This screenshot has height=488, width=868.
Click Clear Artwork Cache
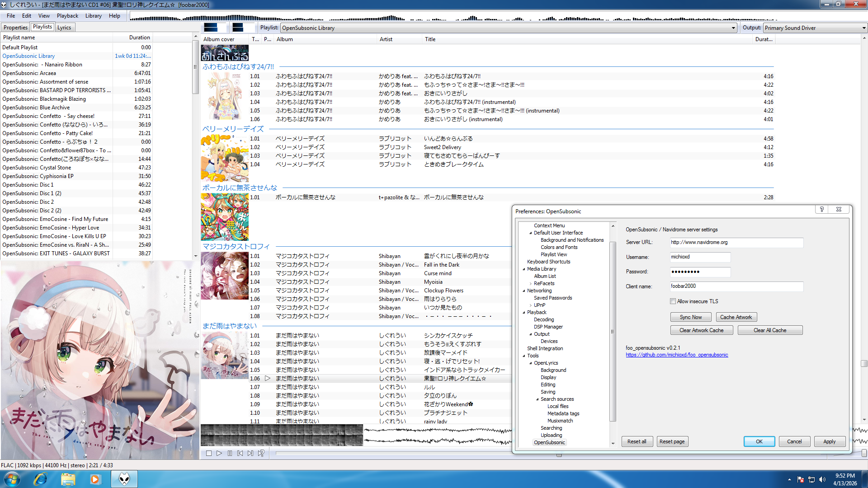702,330
